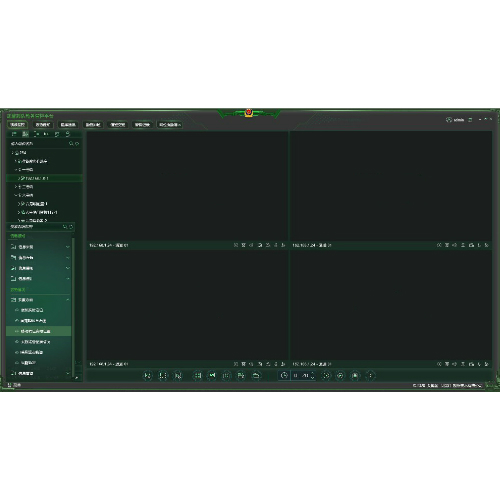
Task: Click the toolbox-shaped icon in the bottom control bar
Action: 256,375
